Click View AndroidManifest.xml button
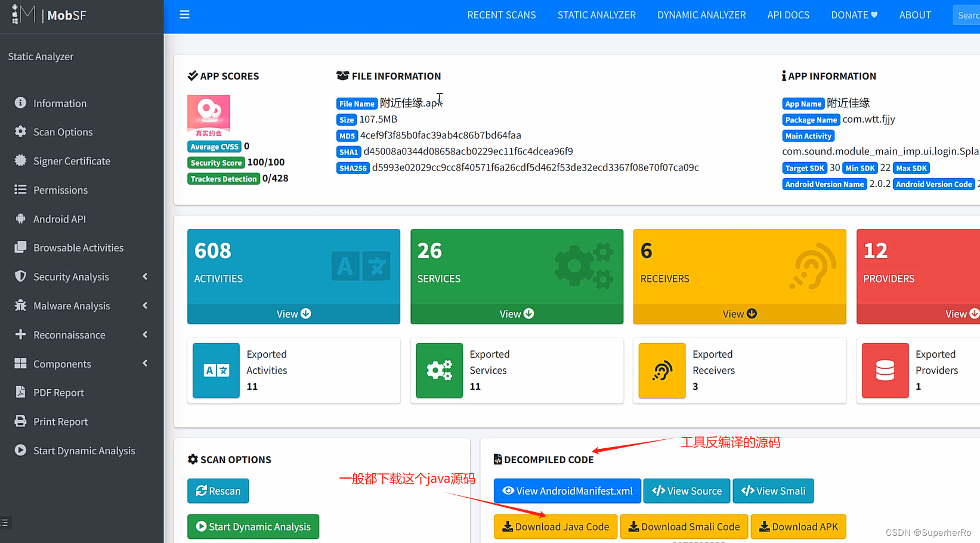The height and width of the screenshot is (543, 980). 567,491
